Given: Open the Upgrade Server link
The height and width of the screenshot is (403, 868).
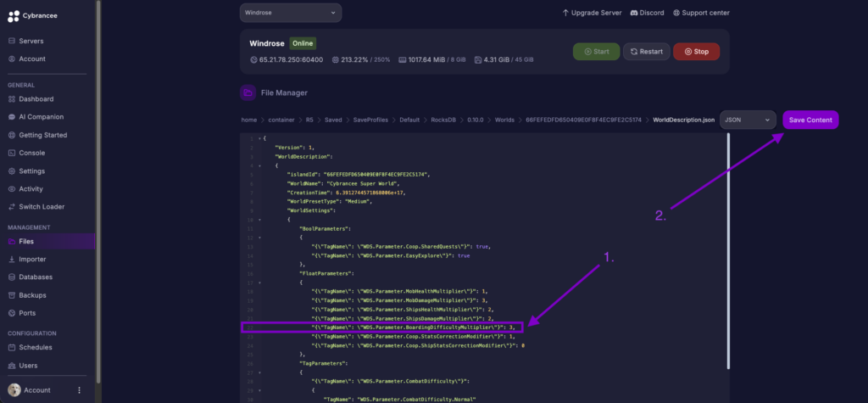Looking at the screenshot, I should (x=592, y=13).
